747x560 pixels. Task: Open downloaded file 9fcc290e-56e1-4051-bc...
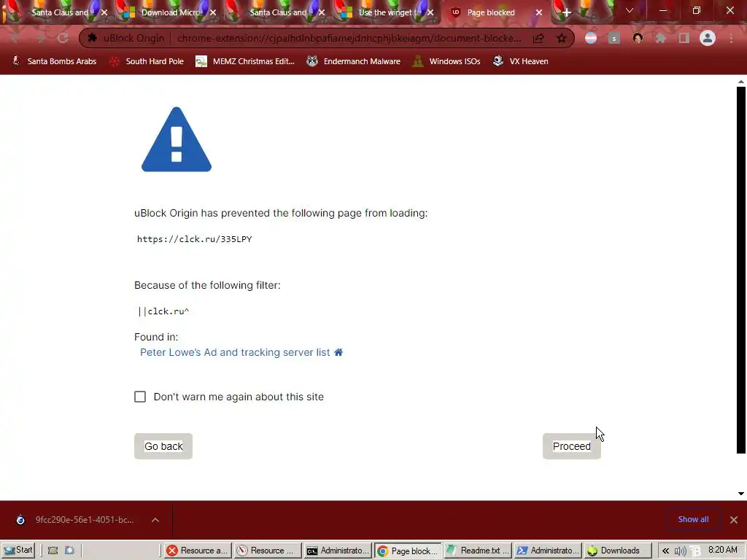(x=75, y=519)
